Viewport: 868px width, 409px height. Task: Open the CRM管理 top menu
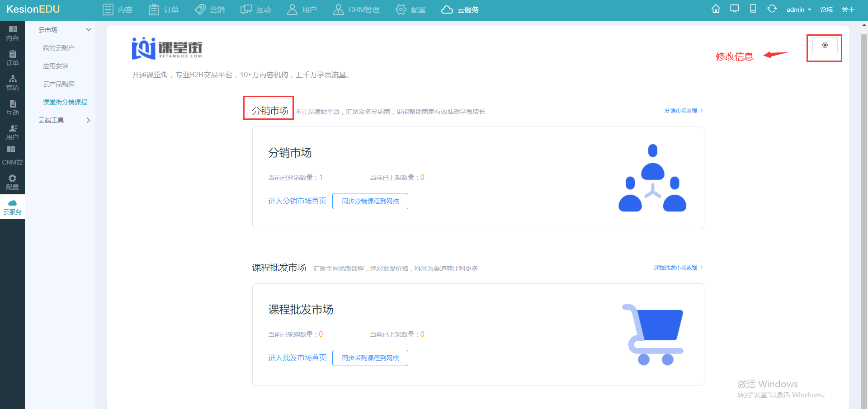(356, 9)
